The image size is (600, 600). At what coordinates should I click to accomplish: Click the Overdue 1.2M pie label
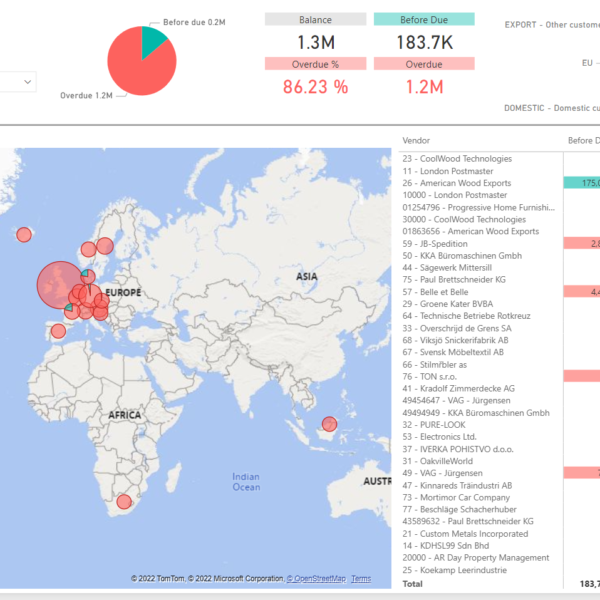pyautogui.click(x=86, y=96)
